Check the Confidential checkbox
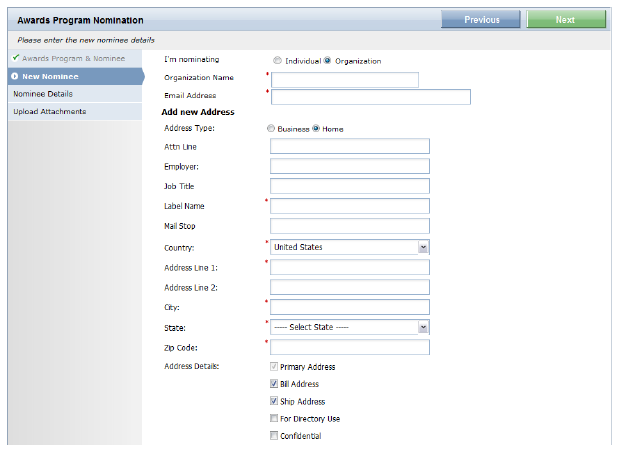This screenshot has width=620, height=453. (274, 436)
